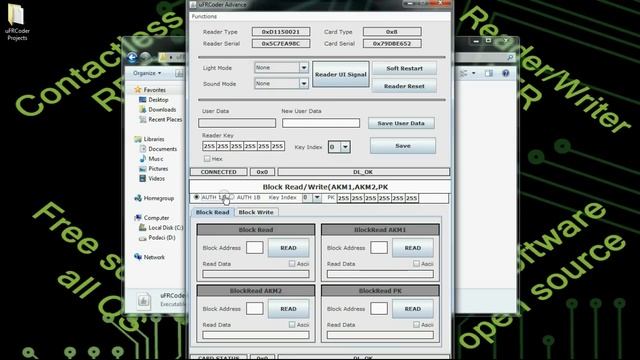The image size is (640, 360).
Task: Select Favorites star in Explorer sidebar
Action: (138, 89)
